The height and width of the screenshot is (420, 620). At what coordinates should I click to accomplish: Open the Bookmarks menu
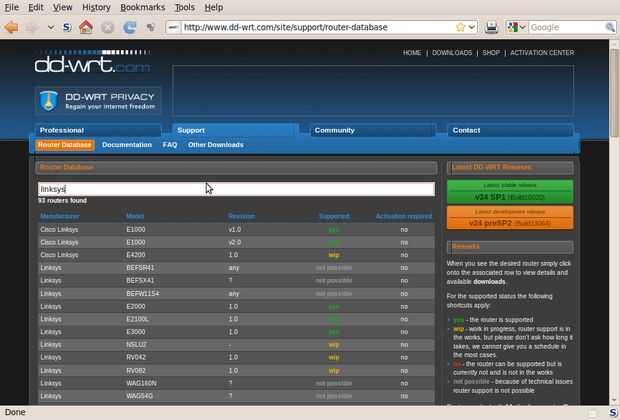142,8
